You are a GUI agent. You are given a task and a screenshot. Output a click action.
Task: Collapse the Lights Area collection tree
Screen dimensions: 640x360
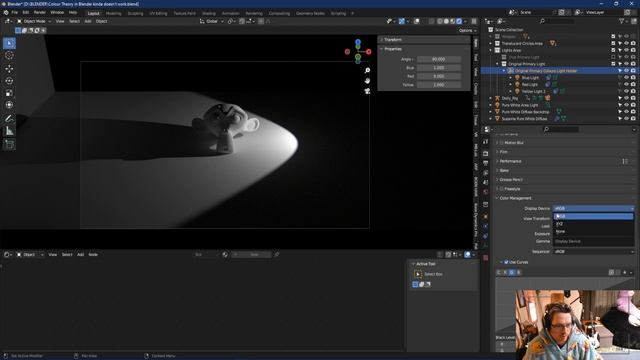[x=491, y=50]
